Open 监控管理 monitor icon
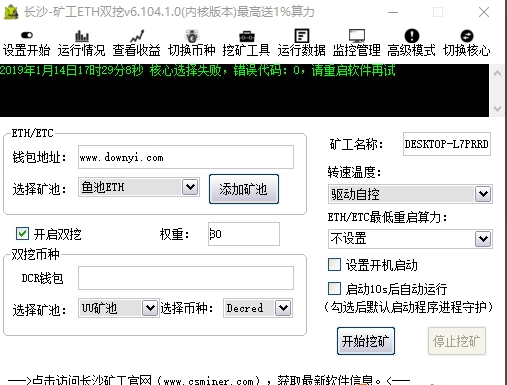The width and height of the screenshot is (507, 385). [357, 36]
